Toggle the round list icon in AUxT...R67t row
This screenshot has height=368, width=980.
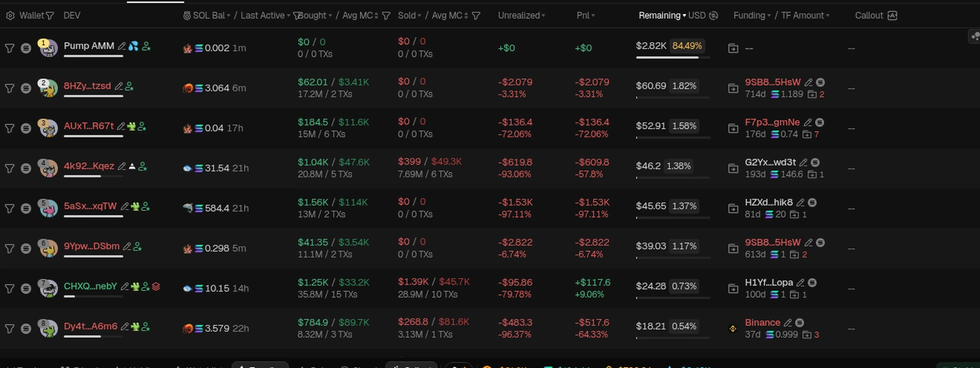coord(26,128)
